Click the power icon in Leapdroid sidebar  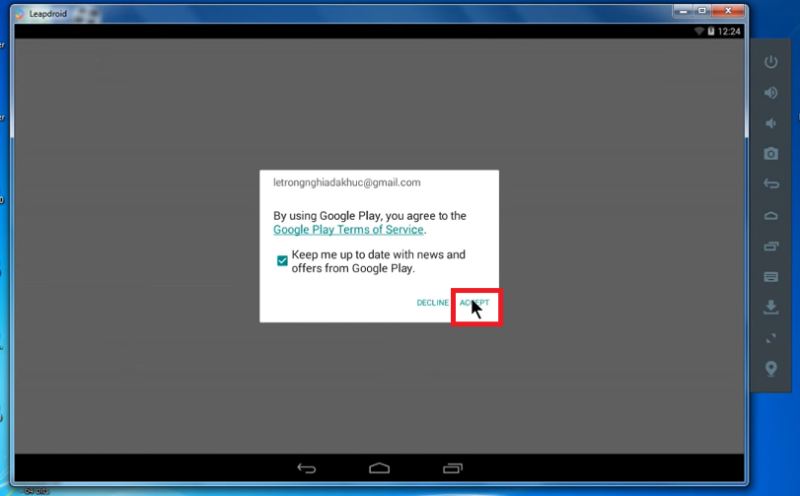770,62
